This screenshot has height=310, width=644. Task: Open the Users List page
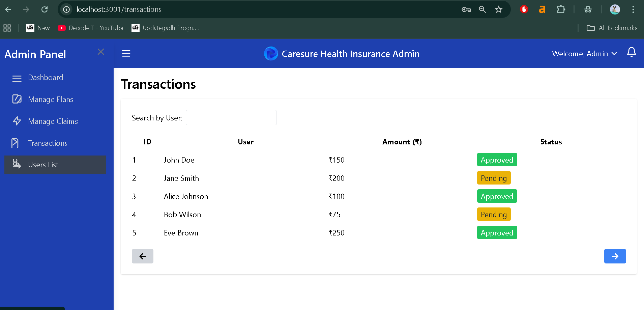coord(43,165)
